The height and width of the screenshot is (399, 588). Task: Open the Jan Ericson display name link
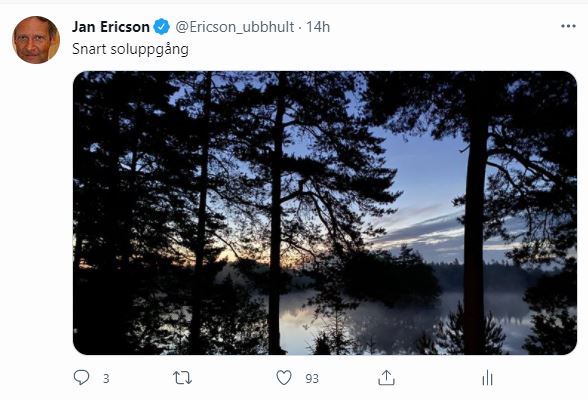111,27
